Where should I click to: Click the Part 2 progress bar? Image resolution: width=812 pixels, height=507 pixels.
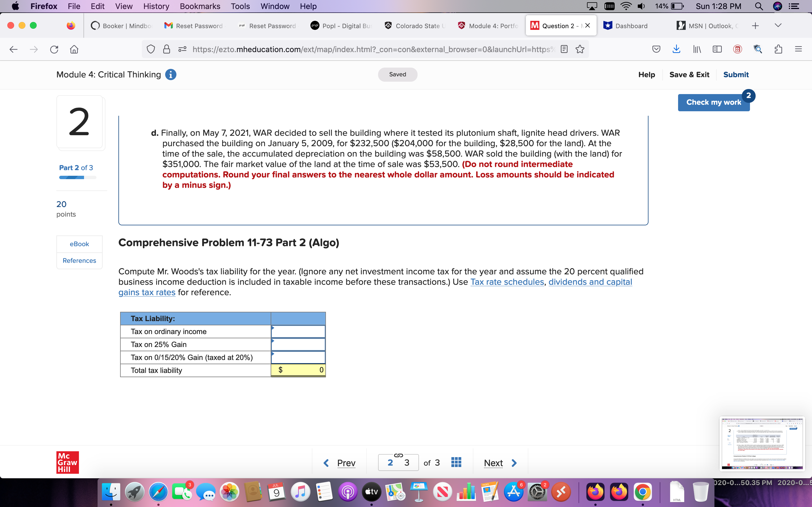coord(78,177)
